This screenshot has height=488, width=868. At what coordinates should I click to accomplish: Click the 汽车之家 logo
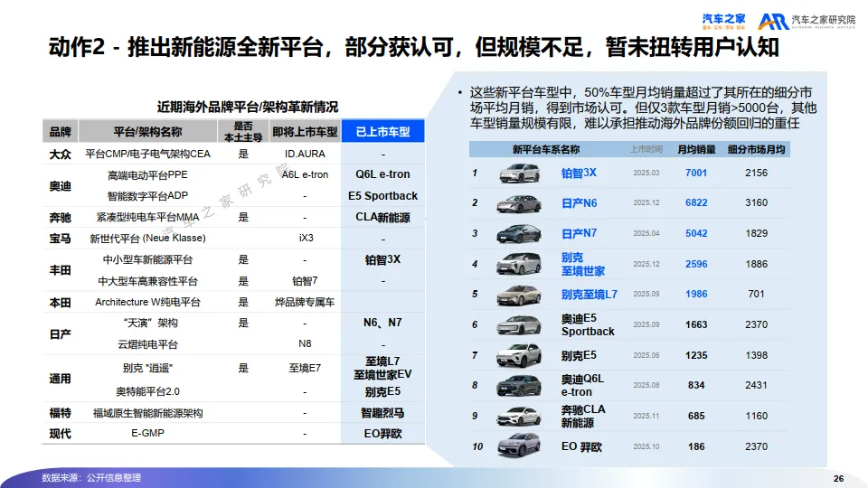(723, 21)
